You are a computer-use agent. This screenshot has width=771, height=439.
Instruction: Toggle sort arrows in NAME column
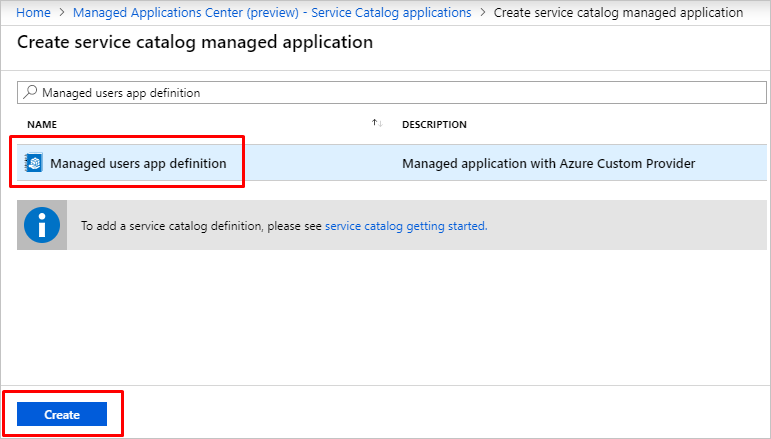[377, 123]
